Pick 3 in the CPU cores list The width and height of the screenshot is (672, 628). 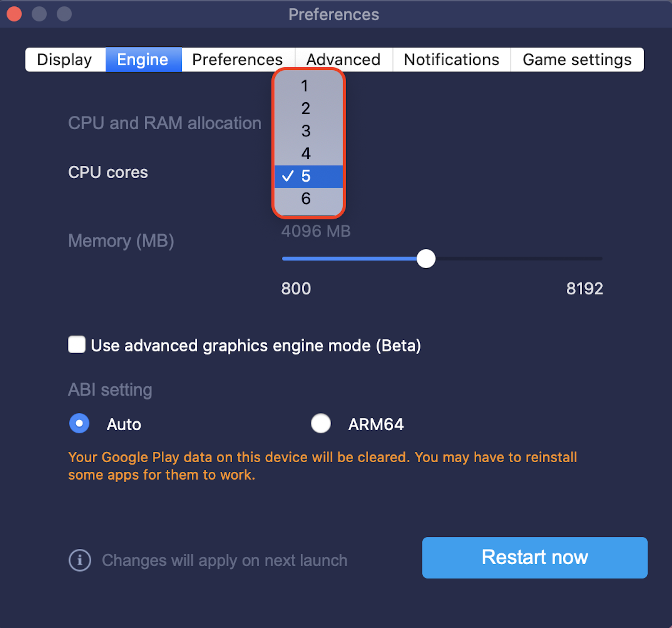click(309, 131)
